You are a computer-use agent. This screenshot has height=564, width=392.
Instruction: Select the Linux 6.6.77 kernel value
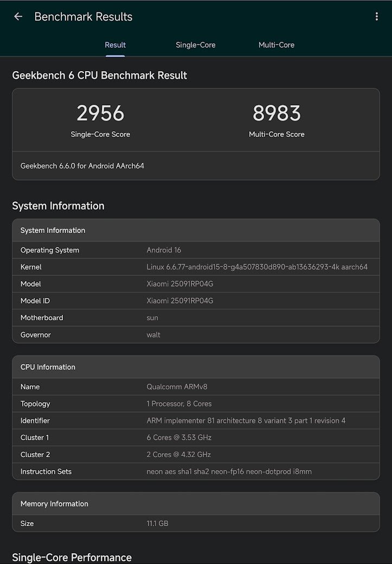click(x=257, y=267)
